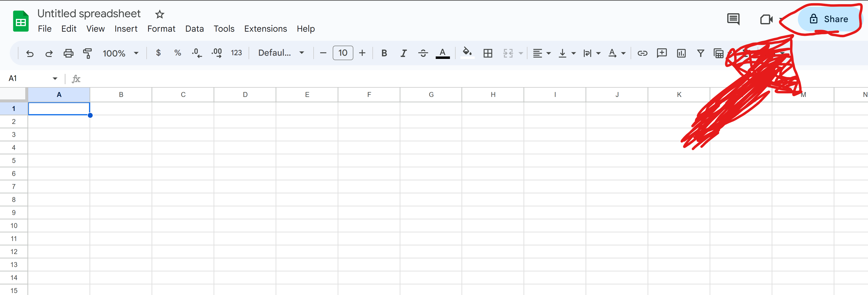Click the Borders grid icon
Viewport: 868px width, 295px height.
pyautogui.click(x=488, y=53)
